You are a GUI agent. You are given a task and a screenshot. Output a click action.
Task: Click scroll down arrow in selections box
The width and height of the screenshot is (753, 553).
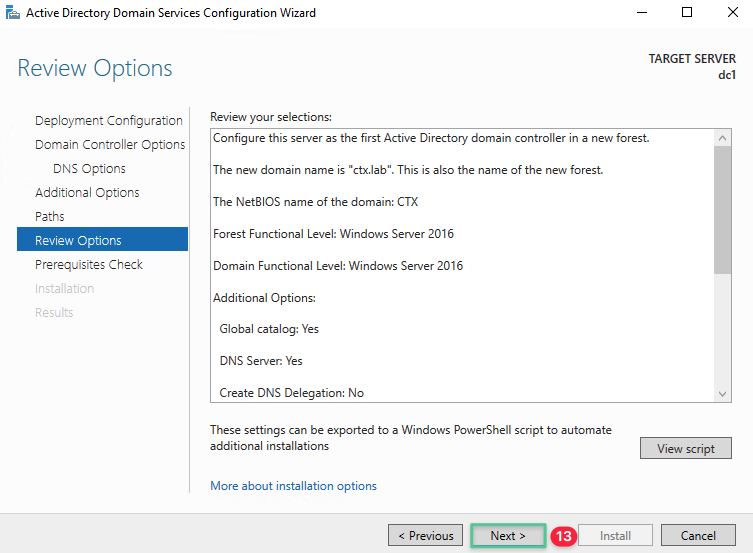click(x=722, y=394)
